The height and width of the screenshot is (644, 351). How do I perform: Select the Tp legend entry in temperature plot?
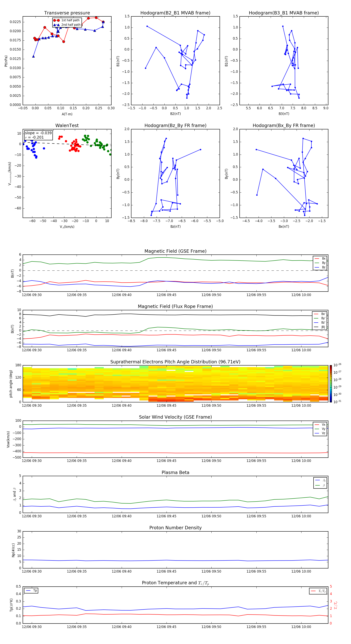tap(31, 591)
